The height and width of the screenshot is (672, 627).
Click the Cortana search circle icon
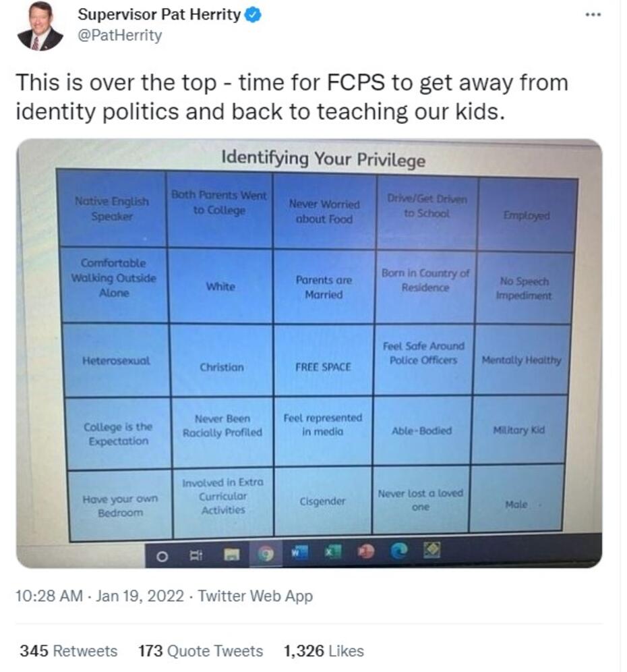(162, 557)
